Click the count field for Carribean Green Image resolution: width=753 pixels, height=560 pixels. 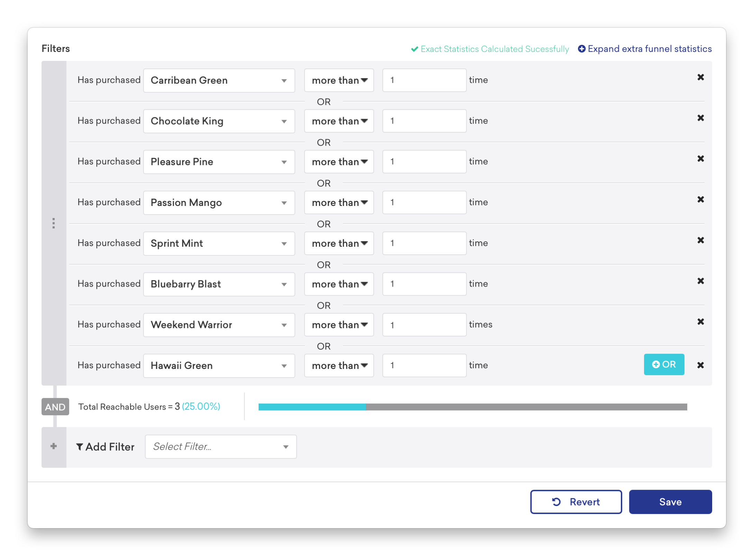(424, 80)
